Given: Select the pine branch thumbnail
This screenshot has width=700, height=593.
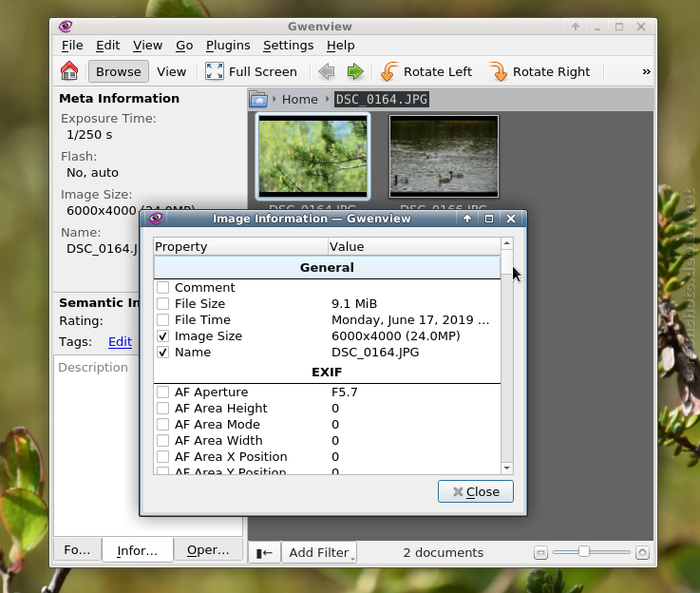Looking at the screenshot, I should [312, 156].
